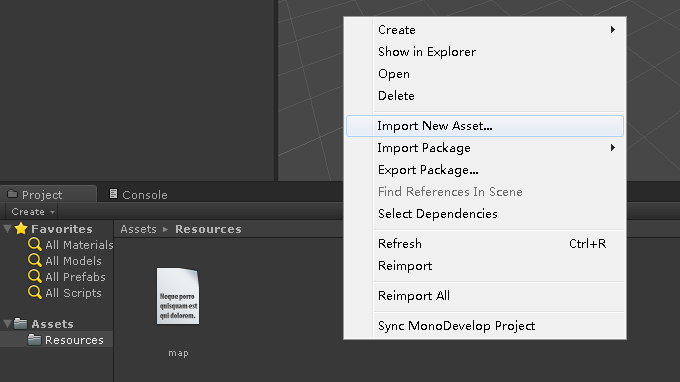Viewport: 680px width, 382px height.
Task: Click the Favorites star icon
Action: (21, 229)
